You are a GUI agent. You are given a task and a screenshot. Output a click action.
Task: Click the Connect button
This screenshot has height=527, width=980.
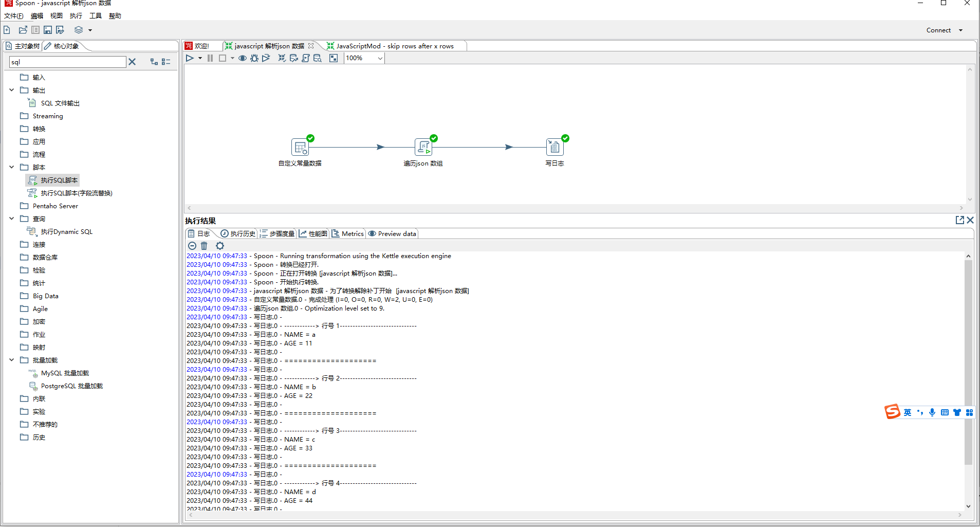click(x=938, y=30)
